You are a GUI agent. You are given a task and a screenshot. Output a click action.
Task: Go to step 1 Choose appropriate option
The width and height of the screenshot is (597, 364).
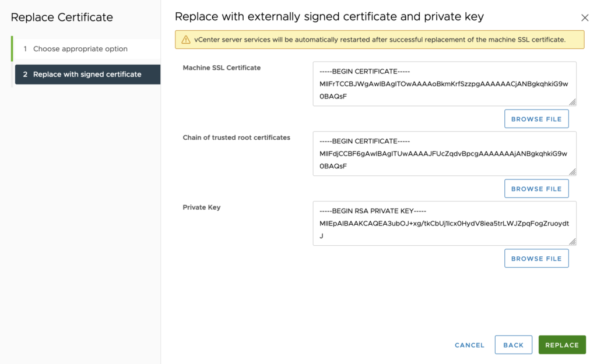[80, 49]
